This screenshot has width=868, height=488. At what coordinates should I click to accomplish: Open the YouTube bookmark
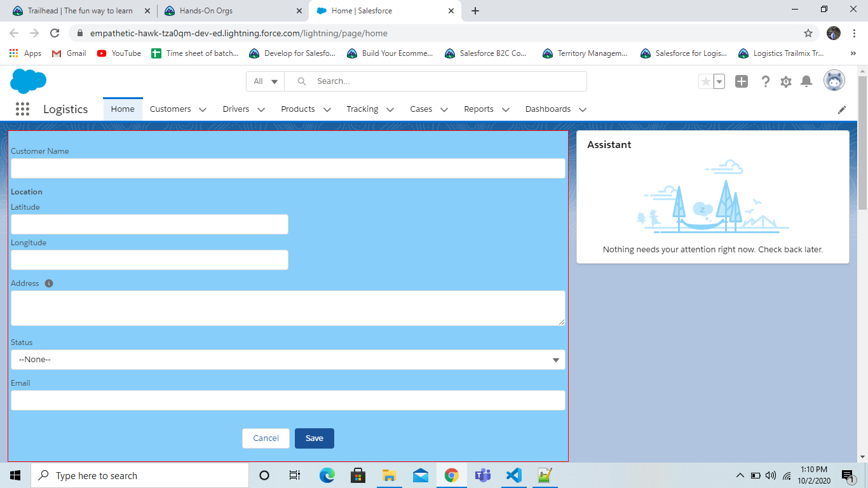click(119, 53)
